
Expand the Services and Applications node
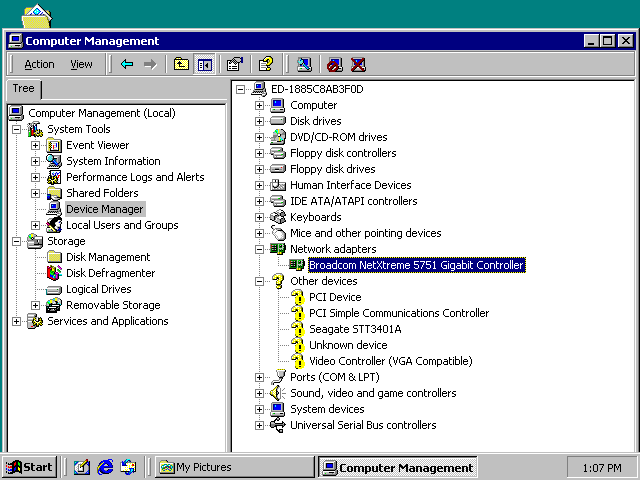16,322
